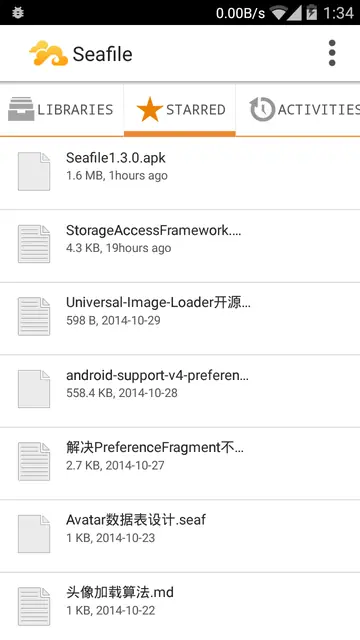This screenshot has width=360, height=640.
Task: Tap the Activities clock icon
Action: [262, 109]
